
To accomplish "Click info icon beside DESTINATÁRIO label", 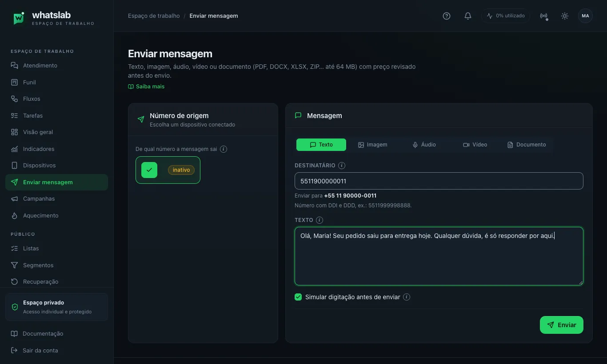I will point(342,166).
